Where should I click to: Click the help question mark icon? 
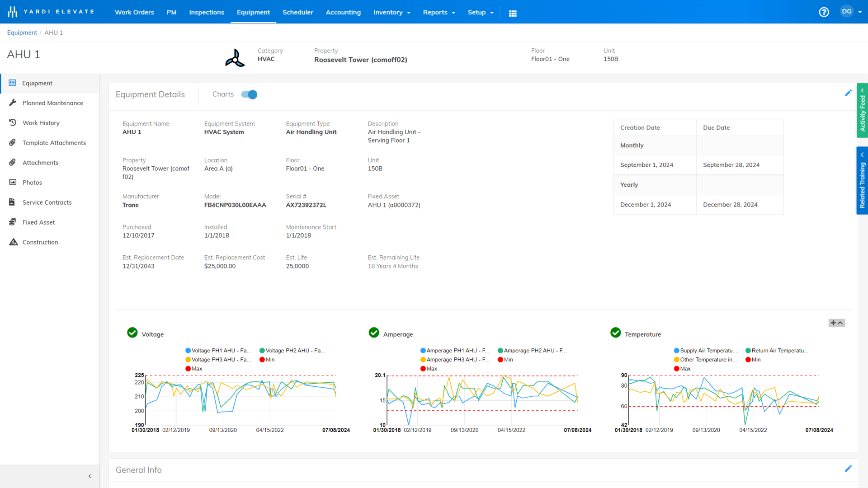pyautogui.click(x=824, y=12)
